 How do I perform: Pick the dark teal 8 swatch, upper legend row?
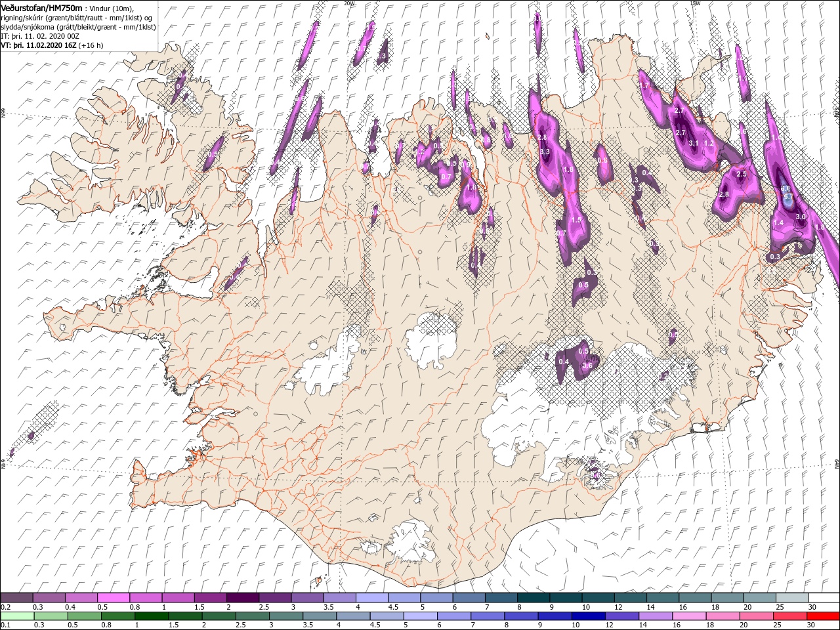(x=533, y=598)
